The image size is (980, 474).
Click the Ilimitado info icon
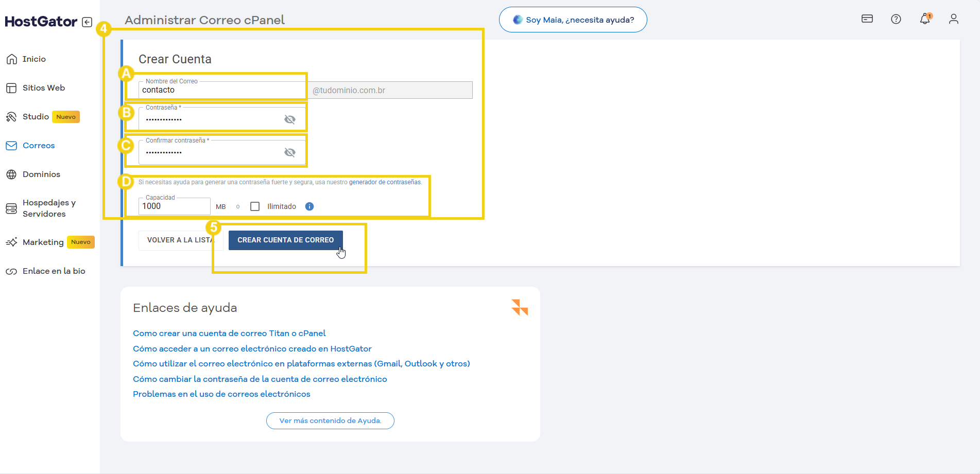309,206
